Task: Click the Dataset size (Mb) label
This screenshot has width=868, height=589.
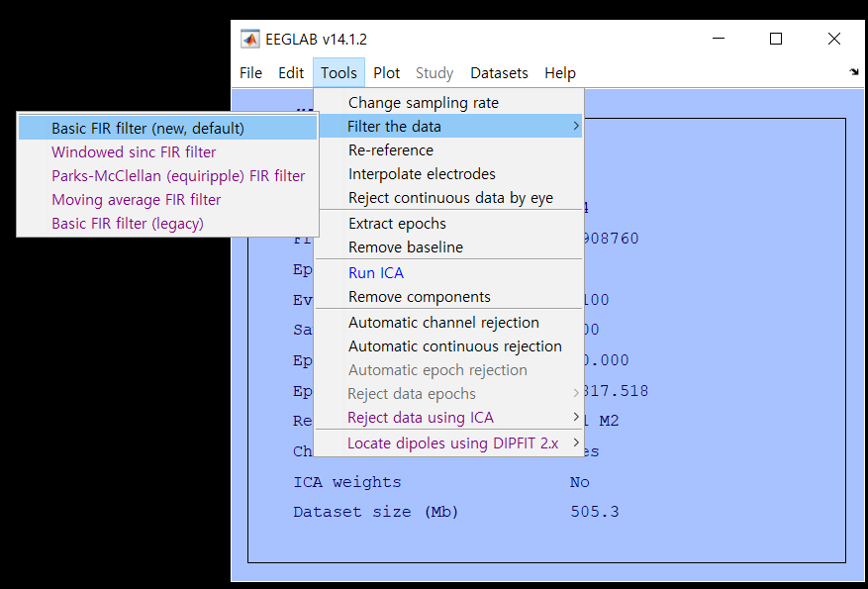Action: click(x=376, y=512)
